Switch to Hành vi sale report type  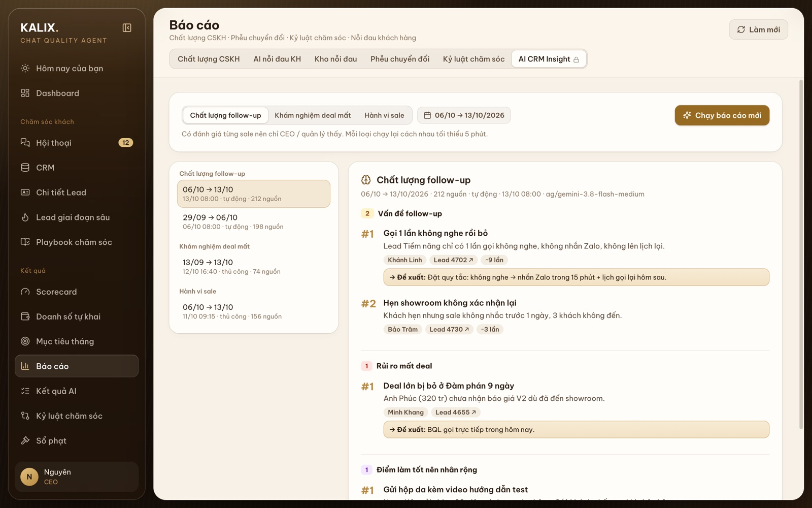pos(384,115)
